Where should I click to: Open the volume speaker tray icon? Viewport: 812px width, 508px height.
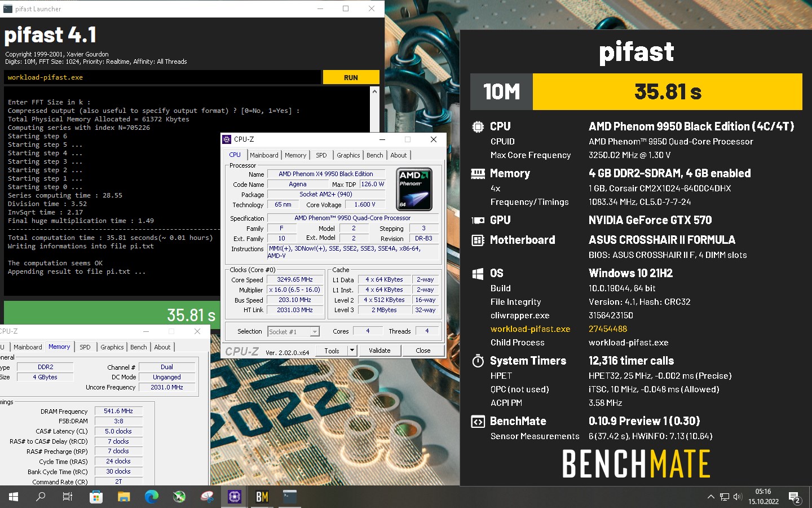[738, 497]
